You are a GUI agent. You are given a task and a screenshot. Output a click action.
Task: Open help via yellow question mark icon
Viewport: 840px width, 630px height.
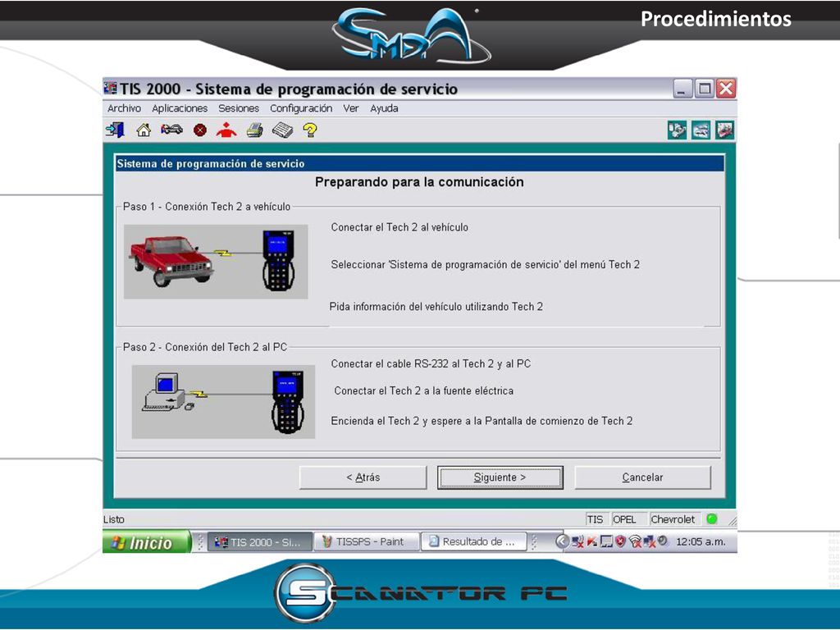(x=309, y=130)
